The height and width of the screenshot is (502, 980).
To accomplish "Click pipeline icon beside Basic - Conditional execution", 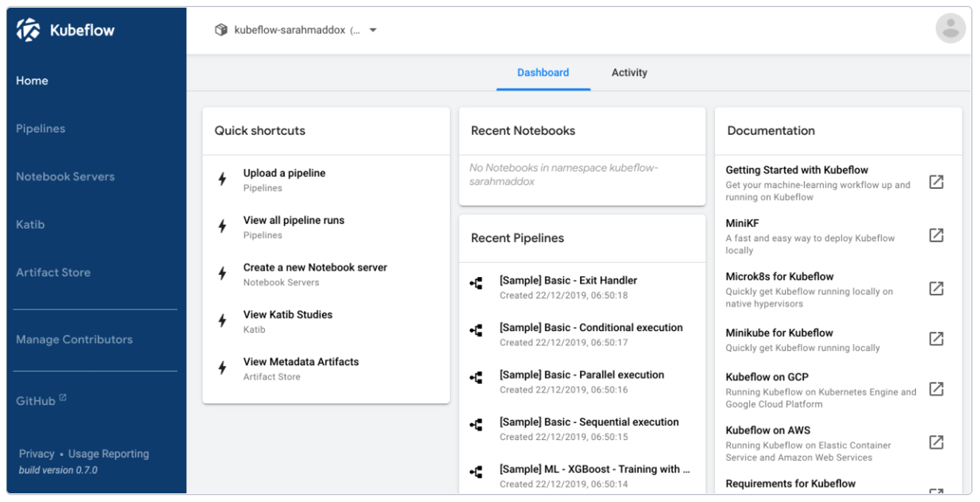I will pos(476,330).
